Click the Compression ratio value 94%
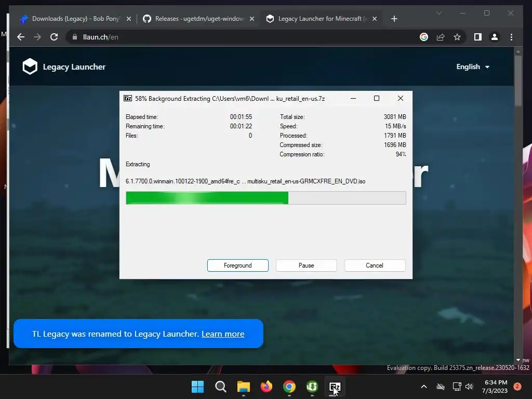The image size is (532, 399). (x=401, y=154)
